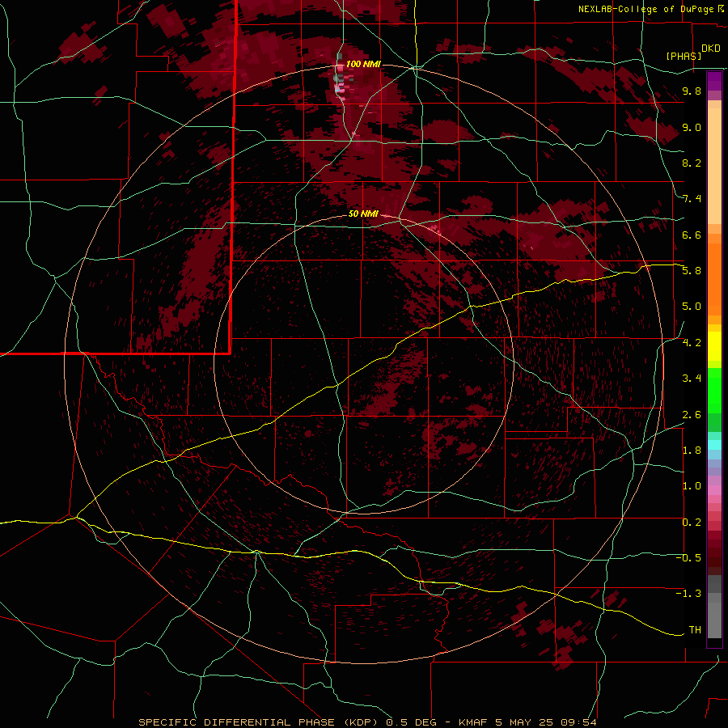Click the 9.0 value on the color scale

[692, 127]
